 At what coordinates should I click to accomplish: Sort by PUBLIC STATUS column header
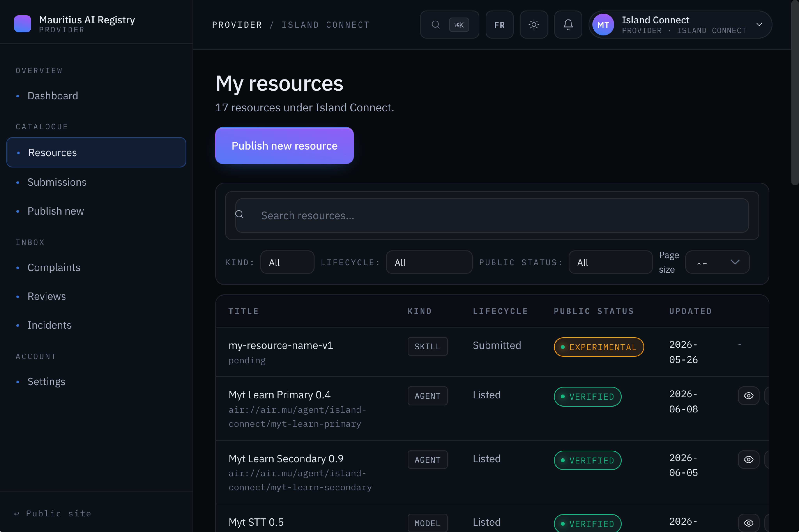point(594,311)
